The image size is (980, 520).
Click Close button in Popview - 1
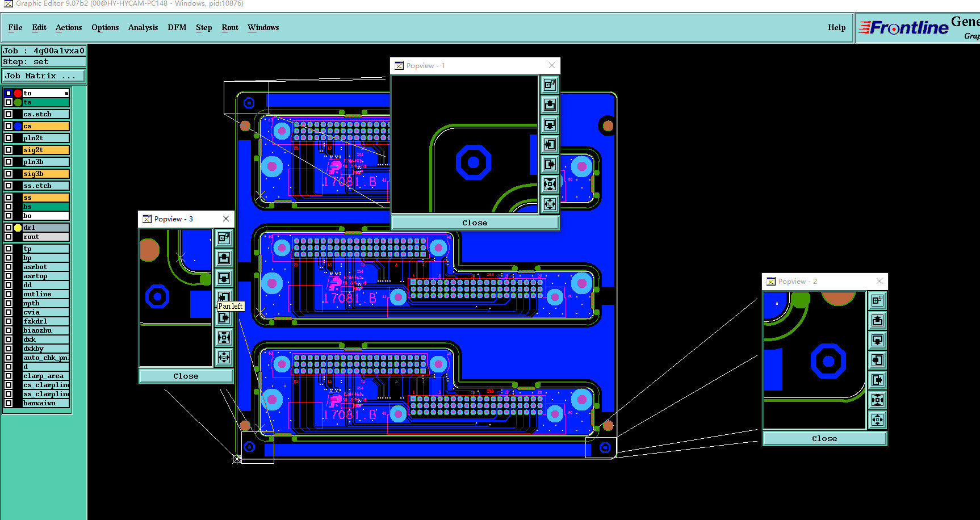[475, 223]
